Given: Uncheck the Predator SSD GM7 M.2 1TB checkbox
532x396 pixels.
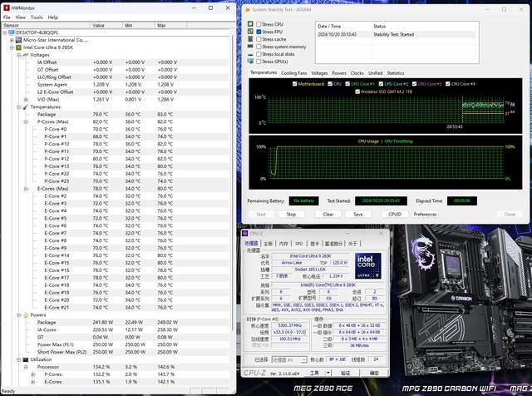Looking at the screenshot, I should (x=357, y=92).
